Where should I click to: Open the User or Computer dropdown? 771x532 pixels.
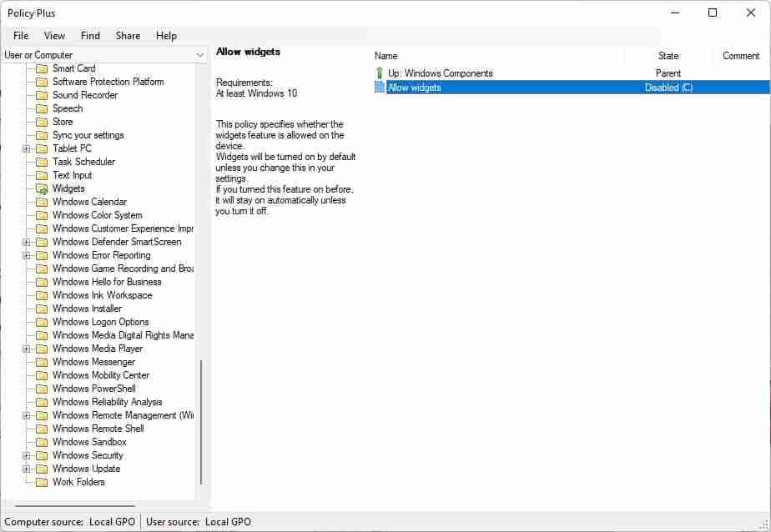200,54
